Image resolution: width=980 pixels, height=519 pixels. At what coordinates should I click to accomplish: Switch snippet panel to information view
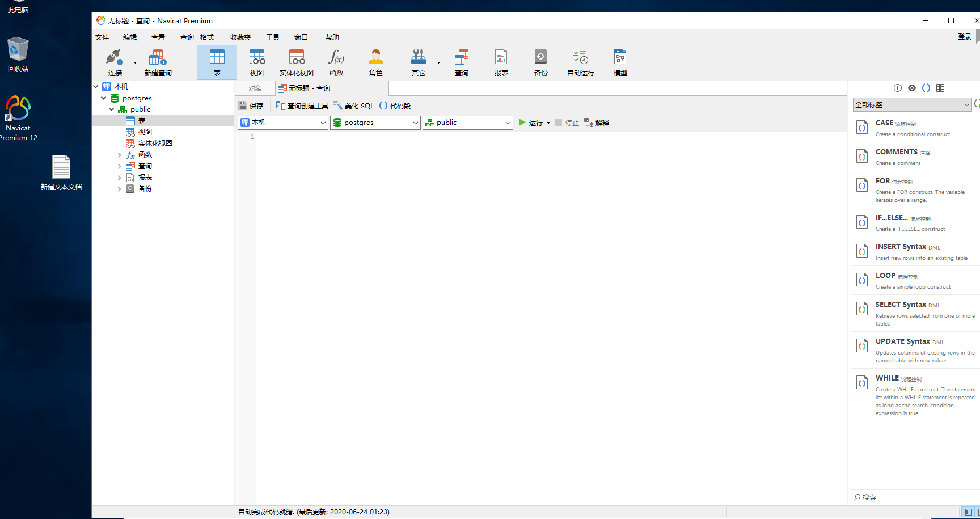click(898, 88)
